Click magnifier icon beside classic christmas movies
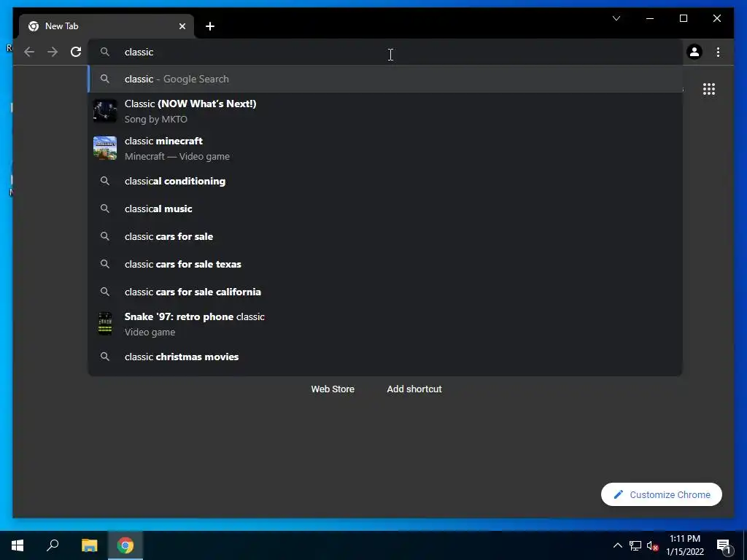The image size is (747, 560). pyautogui.click(x=105, y=357)
